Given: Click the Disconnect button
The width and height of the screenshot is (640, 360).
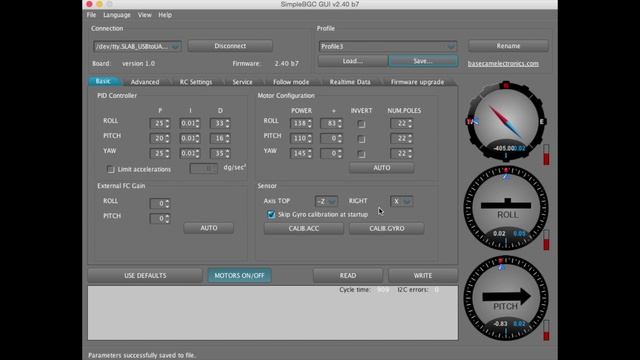Looking at the screenshot, I should tap(230, 46).
